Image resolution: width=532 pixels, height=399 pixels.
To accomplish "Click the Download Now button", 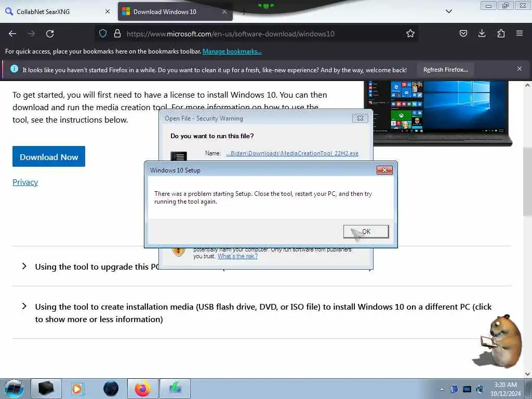I will 49,156.
